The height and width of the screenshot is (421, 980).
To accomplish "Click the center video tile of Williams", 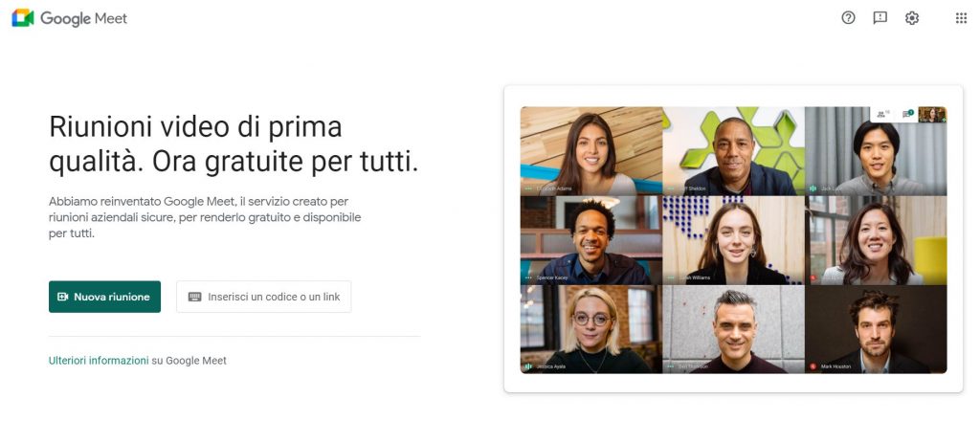I will pos(734,240).
